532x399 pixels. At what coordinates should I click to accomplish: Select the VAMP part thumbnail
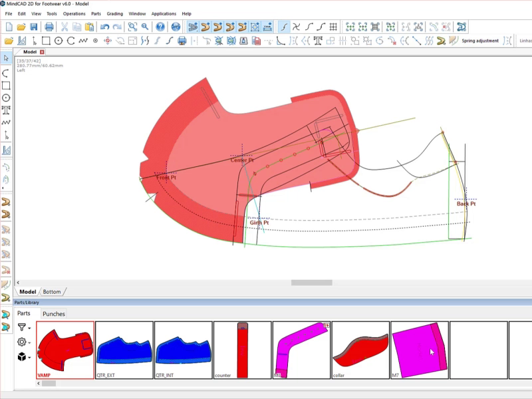pyautogui.click(x=65, y=350)
